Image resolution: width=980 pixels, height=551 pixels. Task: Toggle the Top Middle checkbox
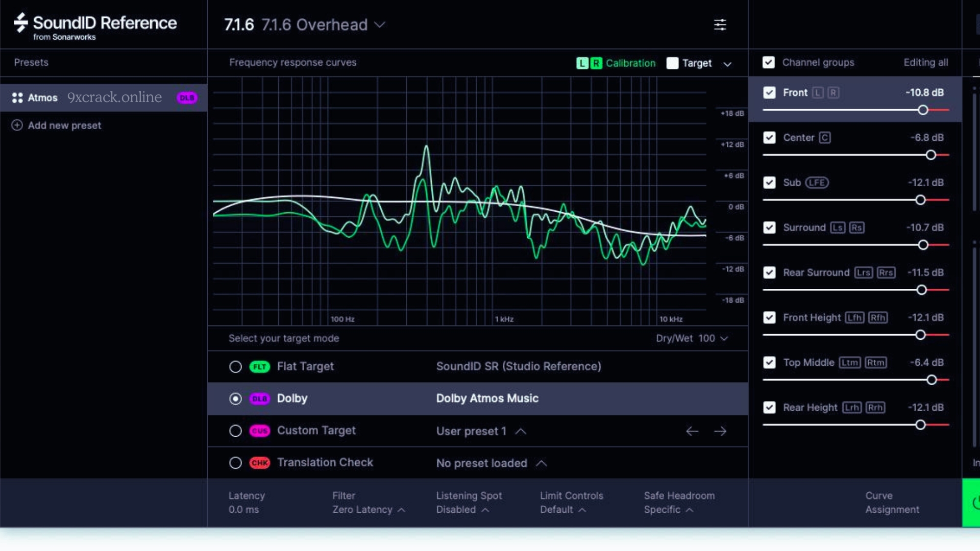(769, 363)
